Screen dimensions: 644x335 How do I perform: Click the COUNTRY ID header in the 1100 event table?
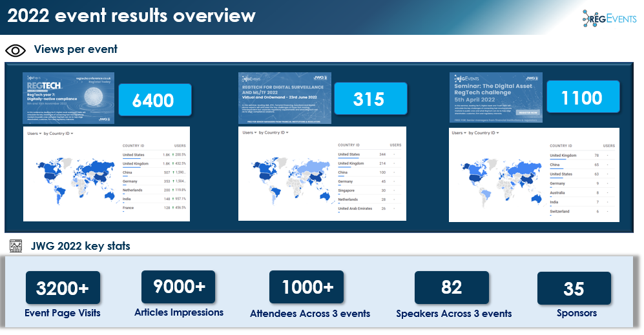[561, 146]
